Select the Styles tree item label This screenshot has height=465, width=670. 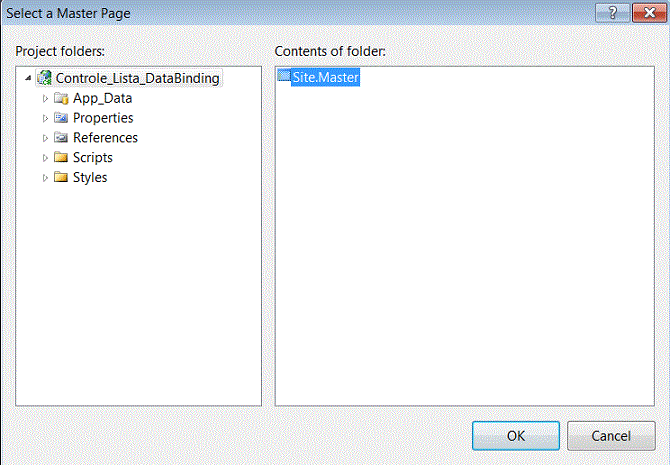90,177
